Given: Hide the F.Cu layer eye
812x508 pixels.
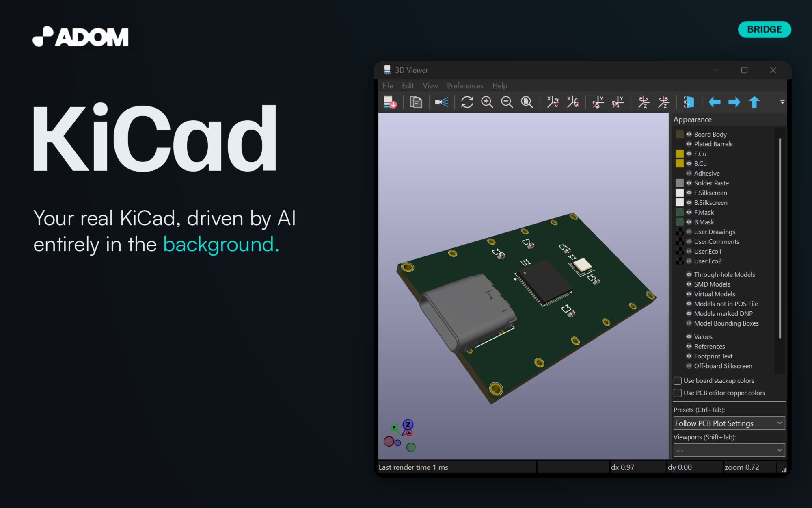Looking at the screenshot, I should (689, 154).
